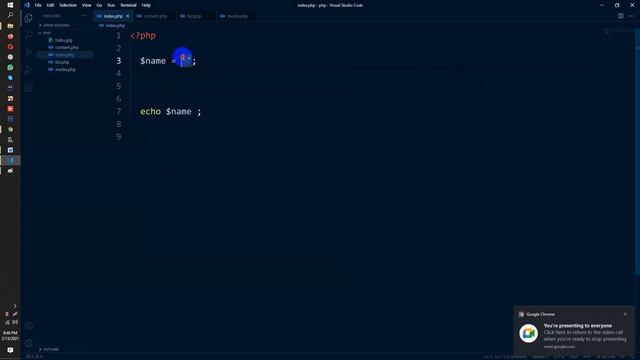Click the Google Meet logo in notification
Image resolution: width=640 pixels, height=360 pixels.
coord(529,333)
